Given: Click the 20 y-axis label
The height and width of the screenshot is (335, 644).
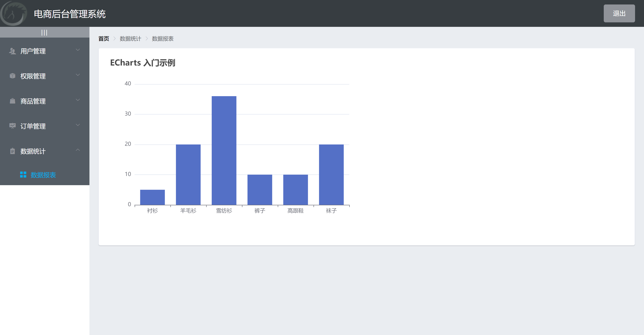Looking at the screenshot, I should 128,144.
